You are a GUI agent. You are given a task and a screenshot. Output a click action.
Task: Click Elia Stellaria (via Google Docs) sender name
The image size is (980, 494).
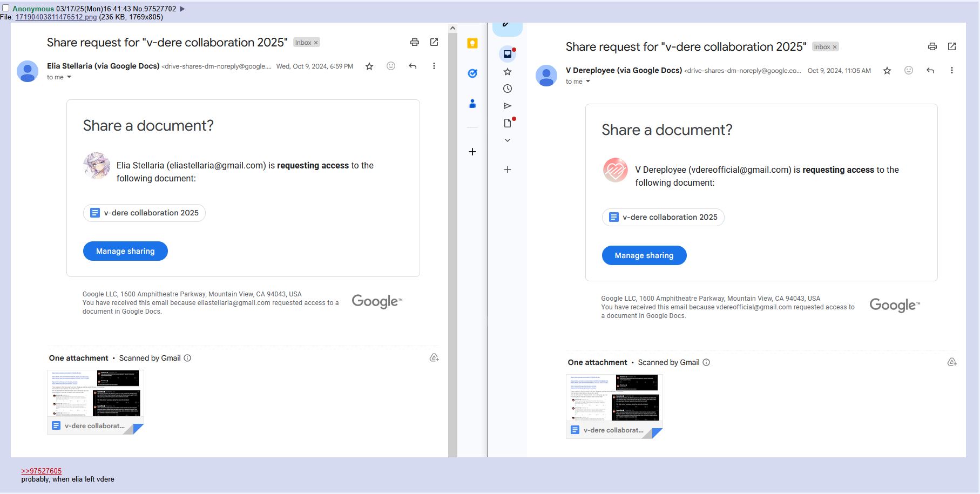pyautogui.click(x=103, y=66)
